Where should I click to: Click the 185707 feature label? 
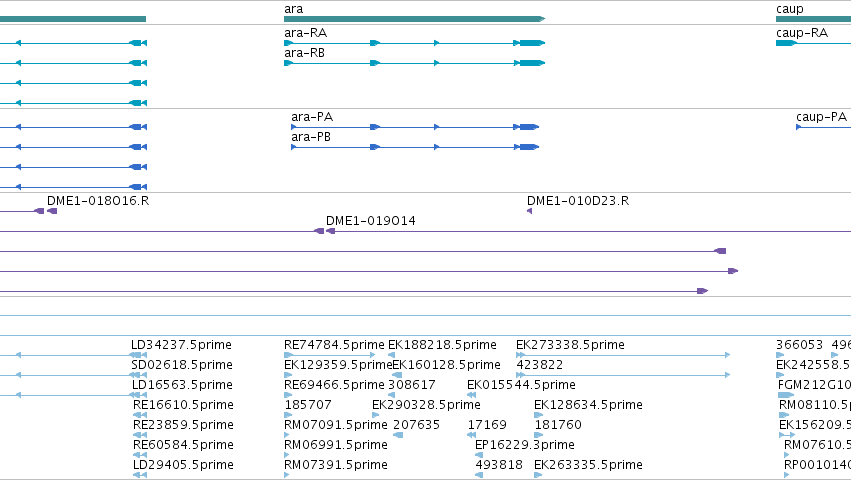[x=308, y=405]
